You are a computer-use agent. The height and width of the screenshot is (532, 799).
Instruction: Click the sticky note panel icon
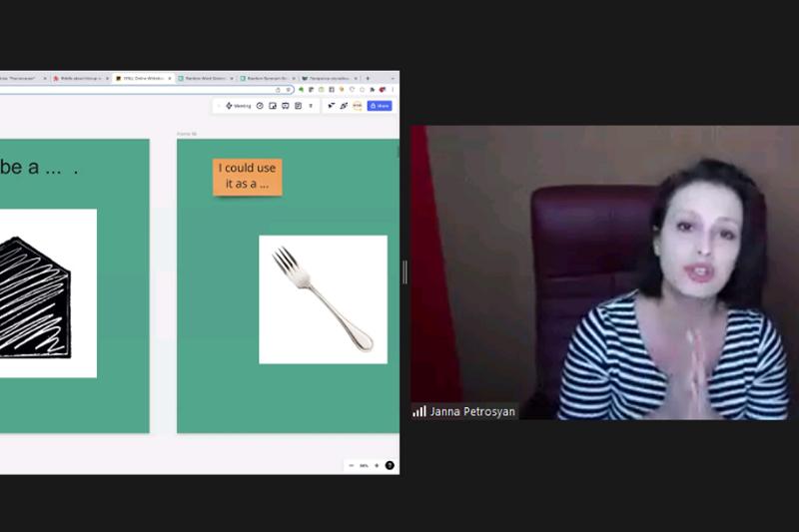[x=273, y=106]
